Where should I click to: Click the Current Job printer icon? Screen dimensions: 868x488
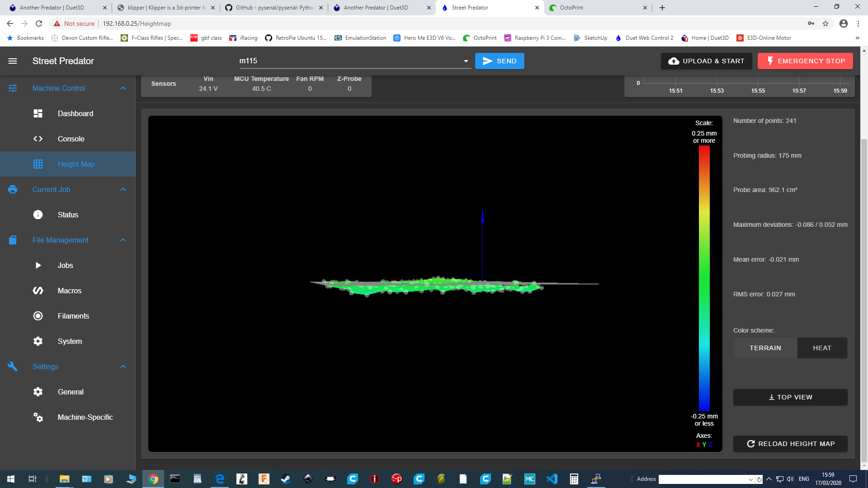point(13,189)
